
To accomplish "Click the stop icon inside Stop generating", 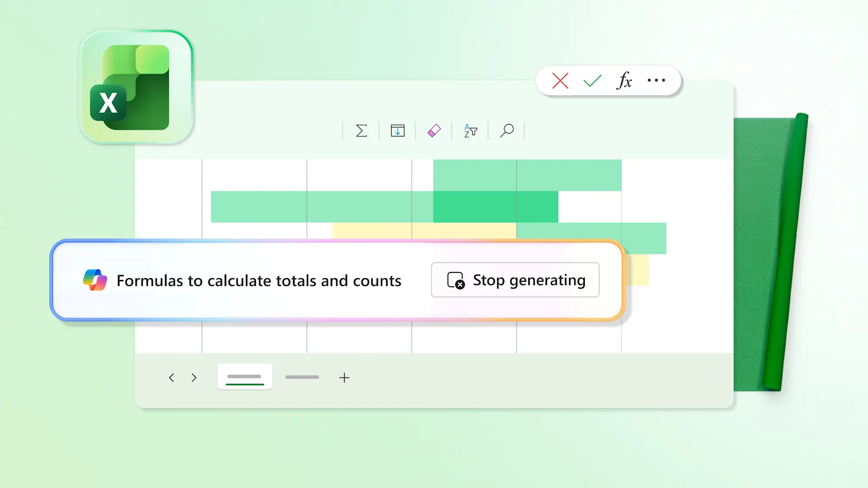I will [456, 280].
